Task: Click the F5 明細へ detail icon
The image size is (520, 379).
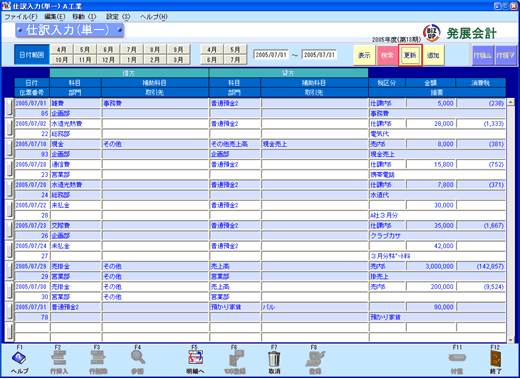Action: click(x=195, y=358)
